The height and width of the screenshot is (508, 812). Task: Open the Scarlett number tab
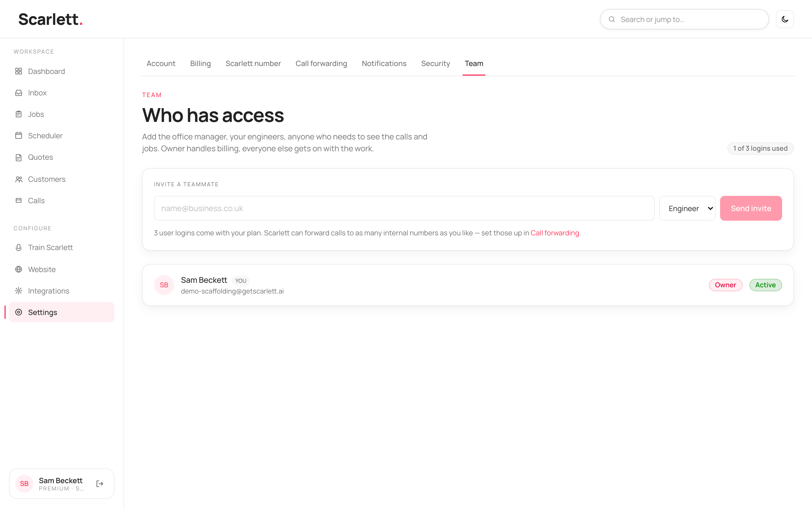pyautogui.click(x=253, y=63)
